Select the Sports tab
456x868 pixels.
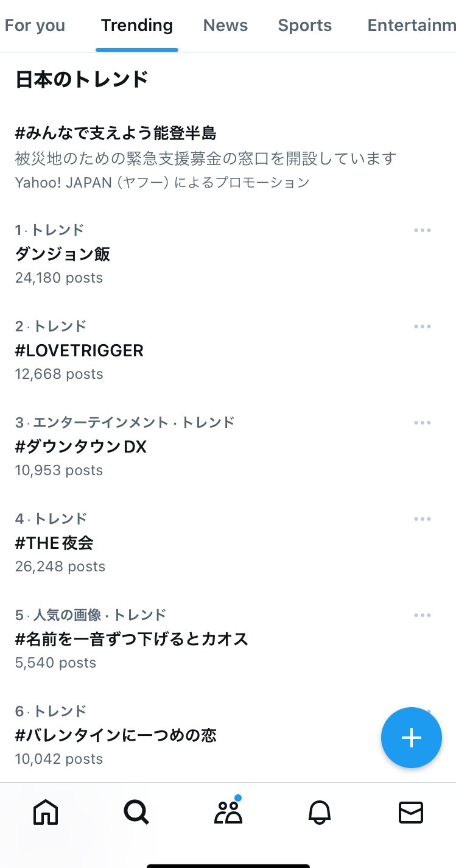click(304, 26)
